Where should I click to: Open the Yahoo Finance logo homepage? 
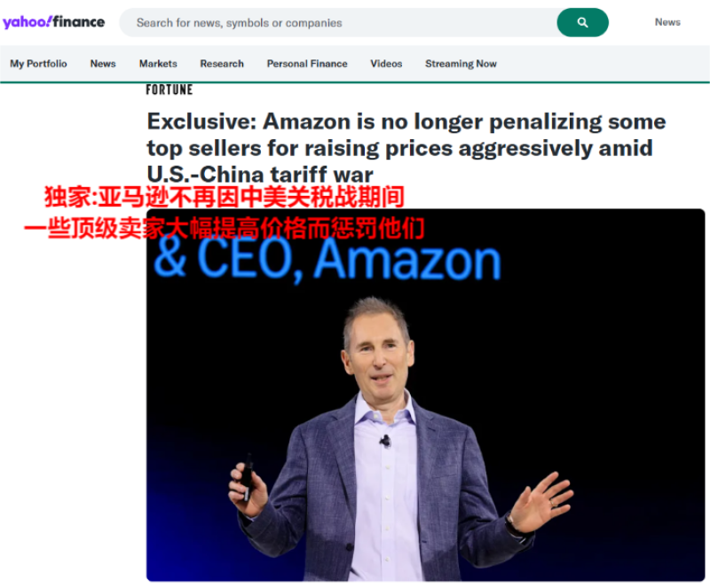click(54, 21)
